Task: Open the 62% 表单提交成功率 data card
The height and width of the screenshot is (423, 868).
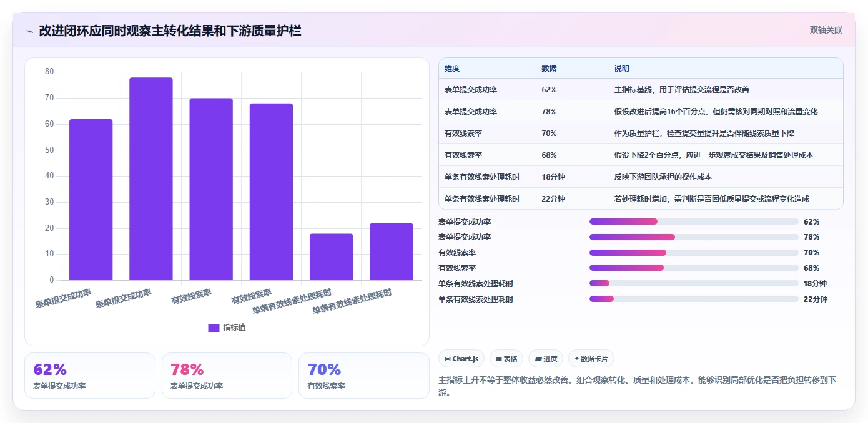Action: coord(90,376)
